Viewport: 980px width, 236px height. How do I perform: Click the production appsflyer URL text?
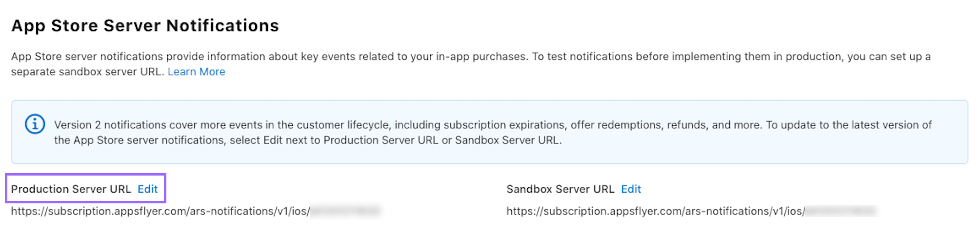coord(160,211)
